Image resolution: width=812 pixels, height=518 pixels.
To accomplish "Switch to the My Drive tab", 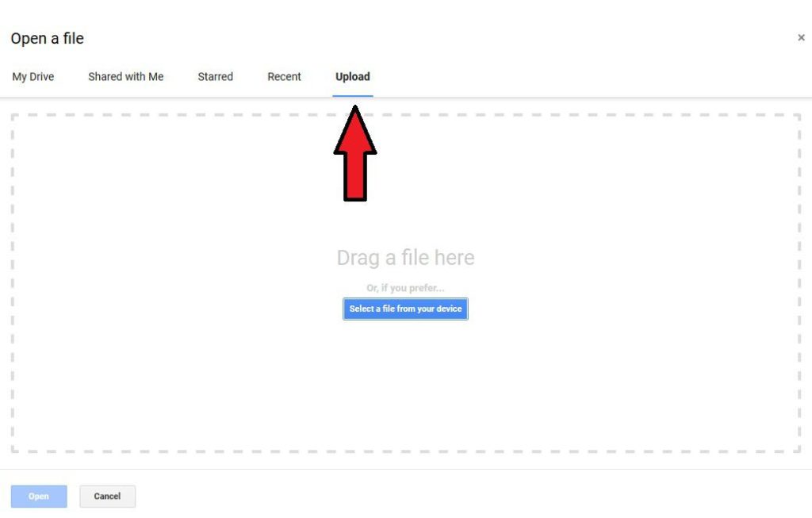I will coord(33,77).
